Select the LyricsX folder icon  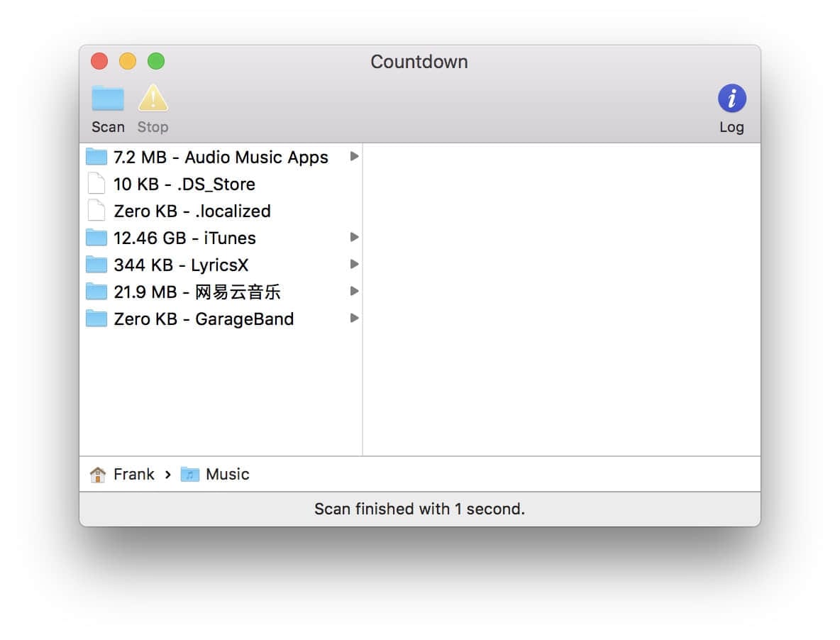(96, 264)
